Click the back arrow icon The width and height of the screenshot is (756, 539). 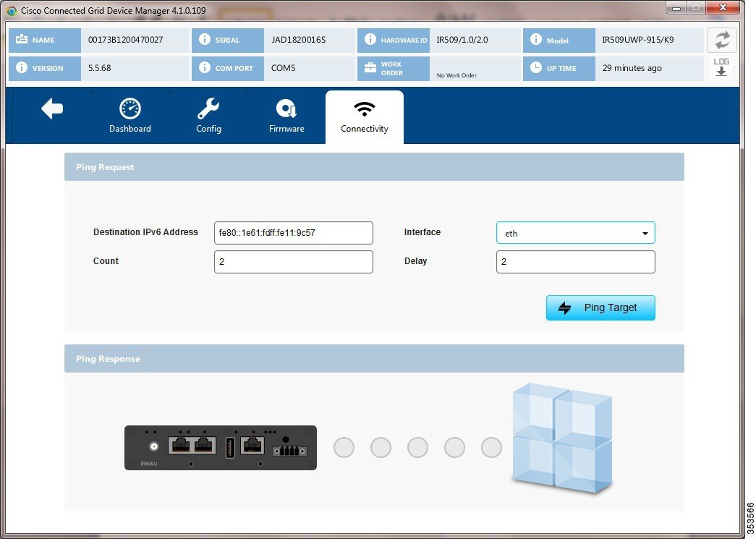52,109
